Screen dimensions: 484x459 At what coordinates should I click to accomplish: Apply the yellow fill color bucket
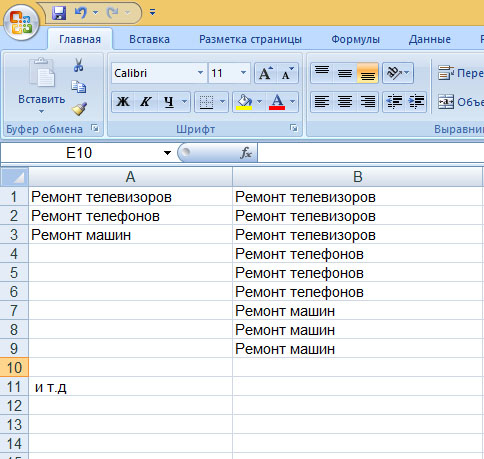click(244, 101)
